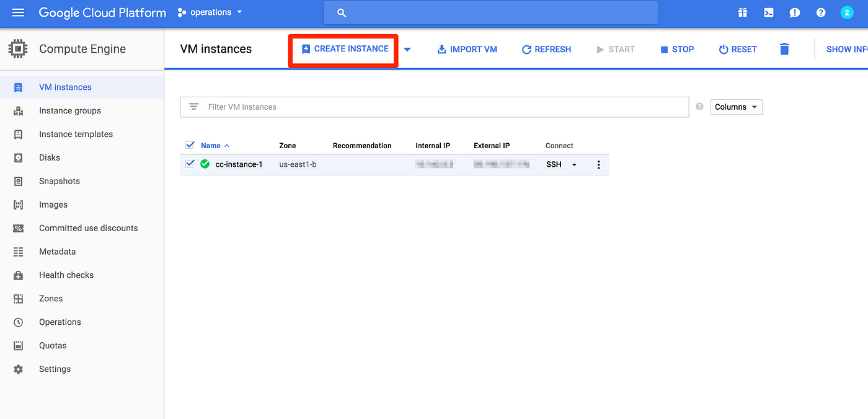This screenshot has height=419, width=868.
Task: Click the SHOW INFO panel button
Action: coord(847,49)
